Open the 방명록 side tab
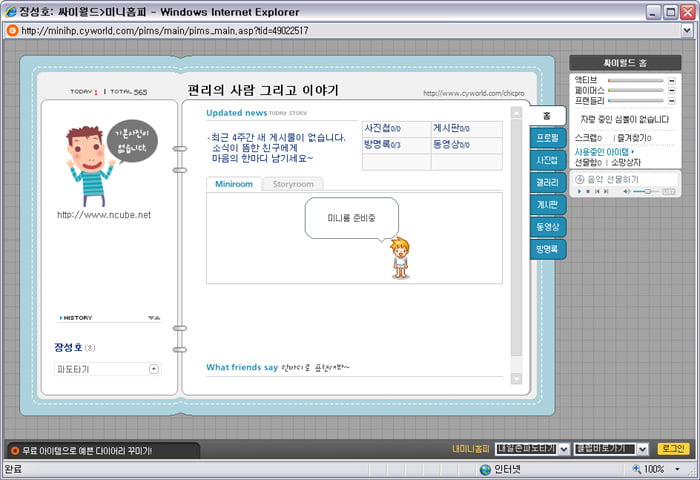Screen dimensions: 700x480 (x=548, y=249)
